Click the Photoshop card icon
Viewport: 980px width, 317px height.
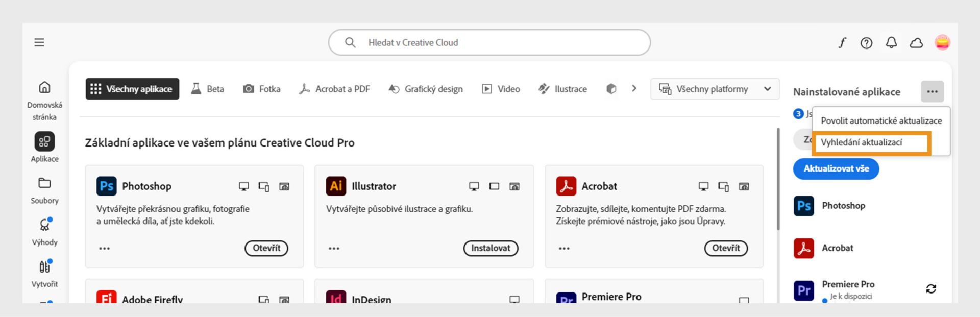point(106,186)
